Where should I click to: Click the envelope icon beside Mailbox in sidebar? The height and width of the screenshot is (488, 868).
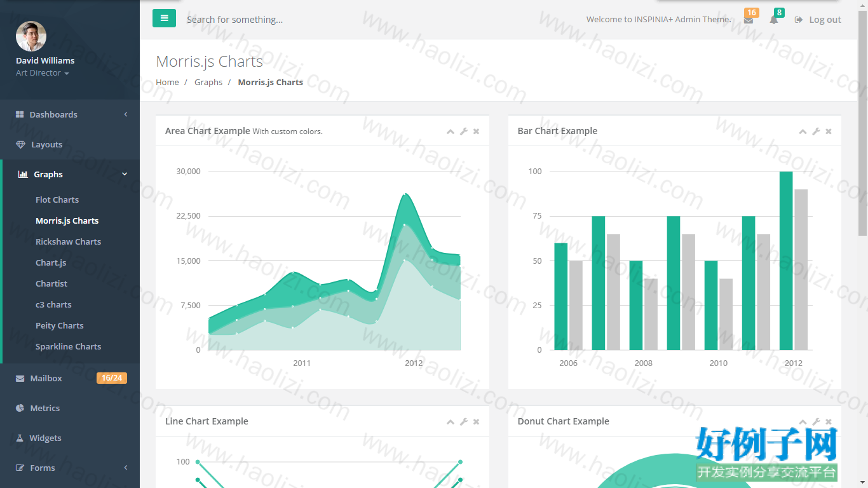pos(20,378)
